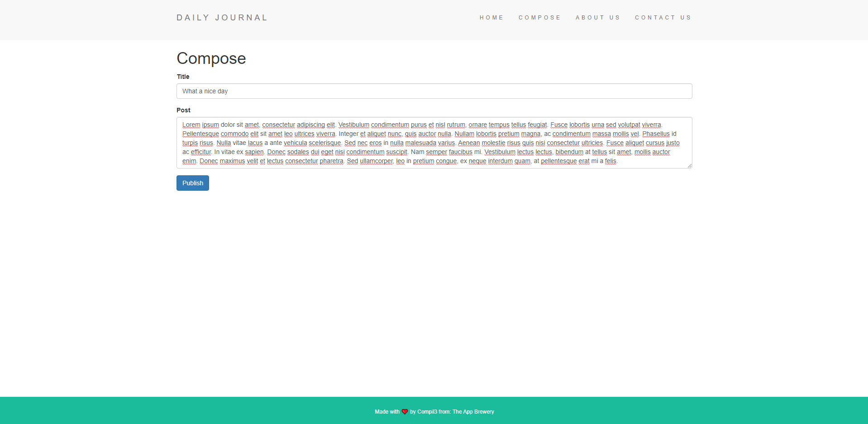This screenshot has height=424, width=868.
Task: Click the 'Title' label above the input
Action: (x=183, y=77)
